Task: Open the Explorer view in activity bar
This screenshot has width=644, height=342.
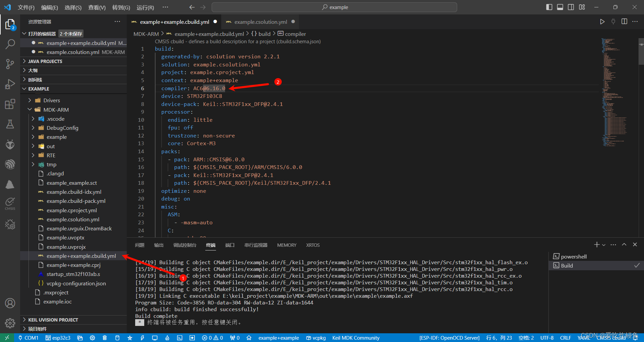Action: (x=10, y=24)
